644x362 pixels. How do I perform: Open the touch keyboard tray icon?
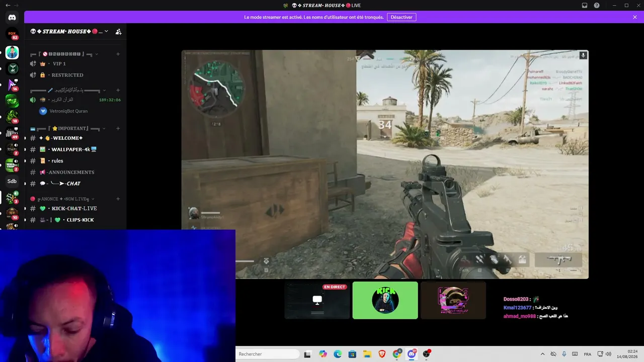[x=575, y=354]
